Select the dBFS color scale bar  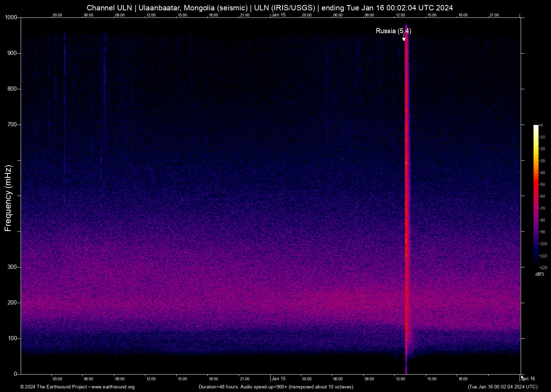[x=536, y=196]
